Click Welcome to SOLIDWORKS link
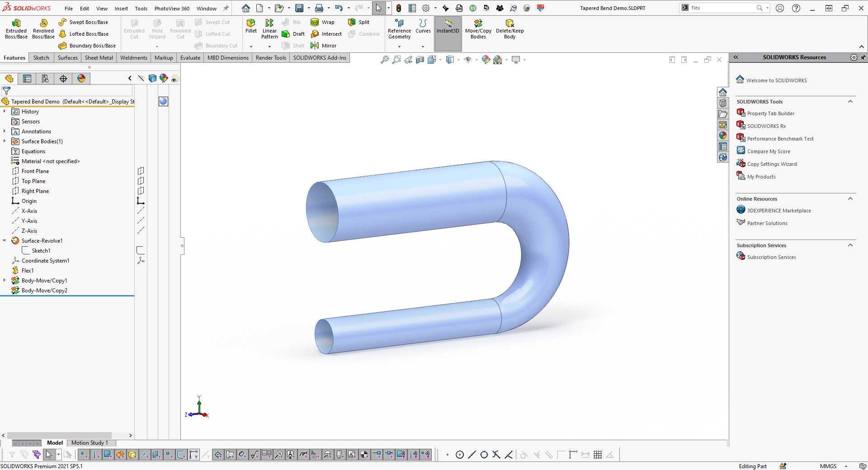The height and width of the screenshot is (470, 868). pos(776,80)
